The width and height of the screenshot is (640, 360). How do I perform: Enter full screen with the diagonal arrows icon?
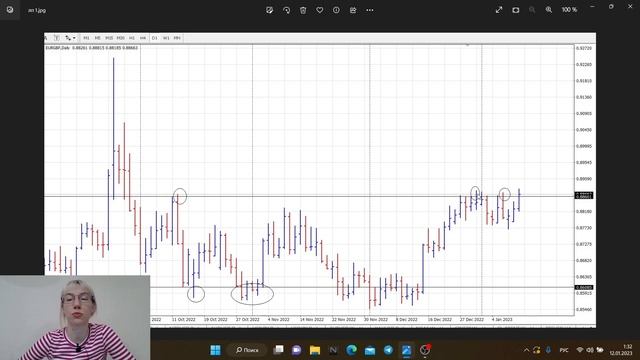tap(499, 10)
